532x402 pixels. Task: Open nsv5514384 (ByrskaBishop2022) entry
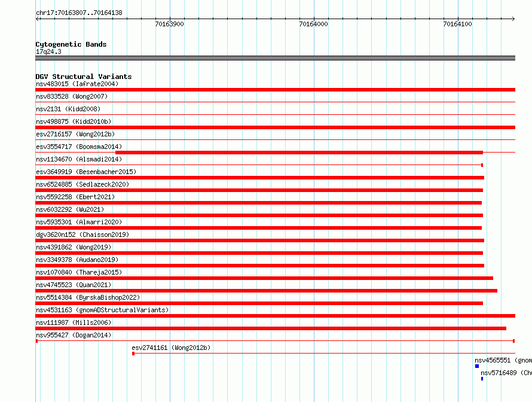tap(88, 297)
